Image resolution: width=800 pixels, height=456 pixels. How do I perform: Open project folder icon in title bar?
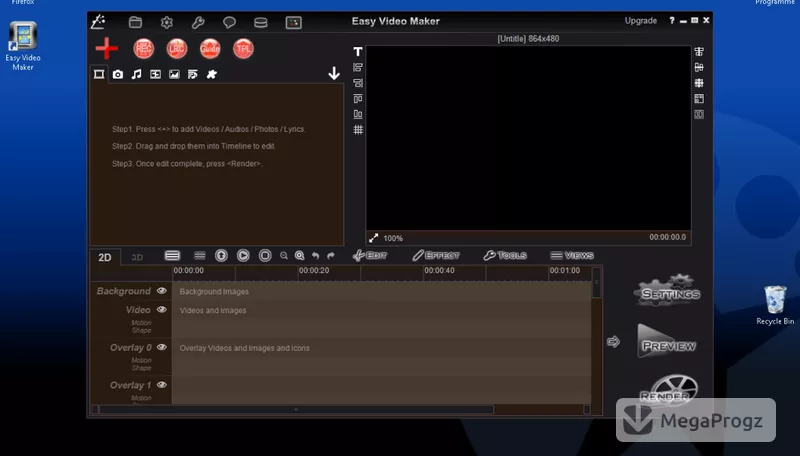coord(135,22)
